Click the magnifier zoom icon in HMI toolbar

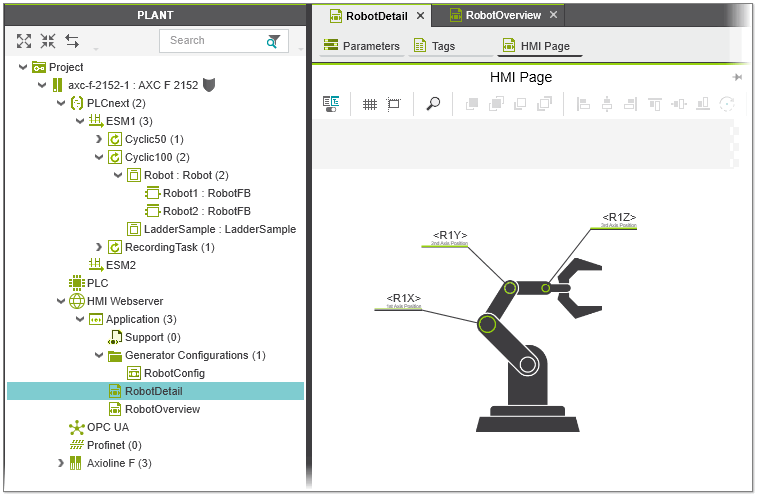click(433, 103)
